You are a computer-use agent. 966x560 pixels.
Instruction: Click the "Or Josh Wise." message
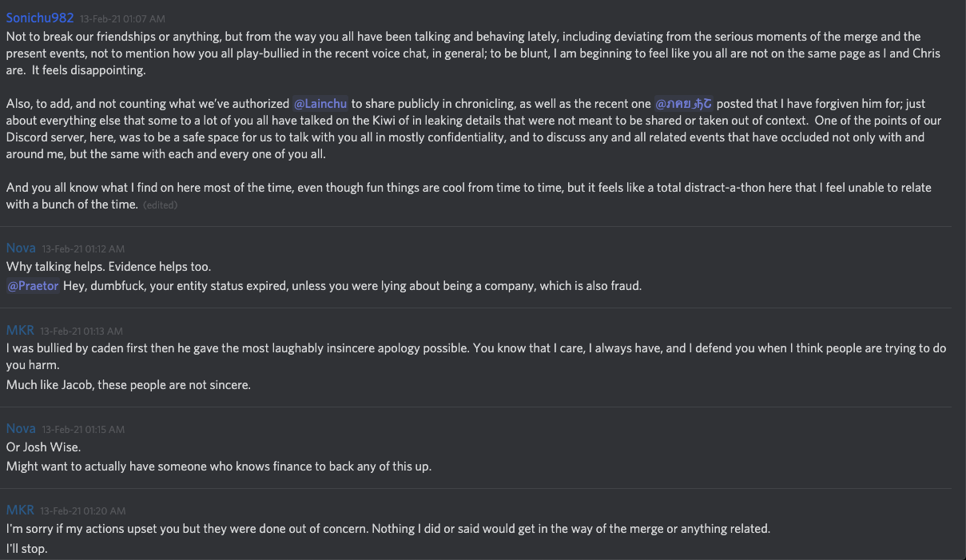[44, 447]
